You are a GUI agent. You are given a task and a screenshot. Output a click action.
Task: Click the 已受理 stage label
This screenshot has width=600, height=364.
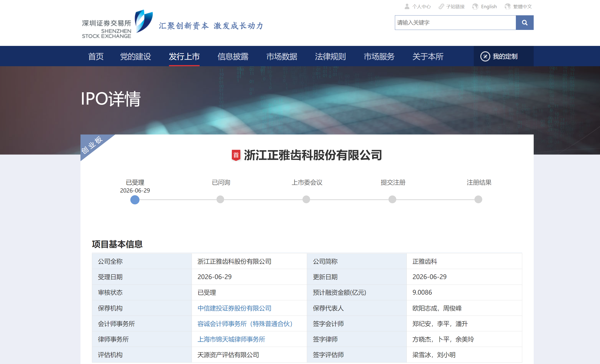click(135, 182)
